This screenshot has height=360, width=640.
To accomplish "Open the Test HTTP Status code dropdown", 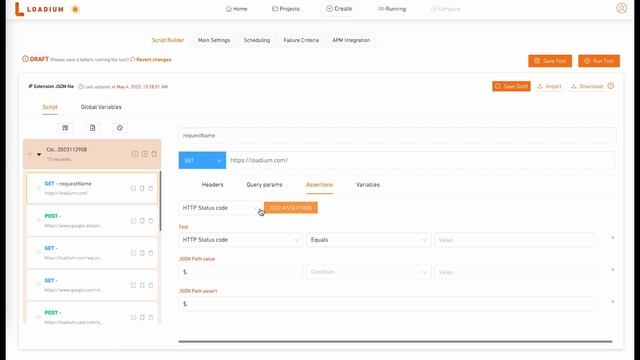I will point(240,240).
